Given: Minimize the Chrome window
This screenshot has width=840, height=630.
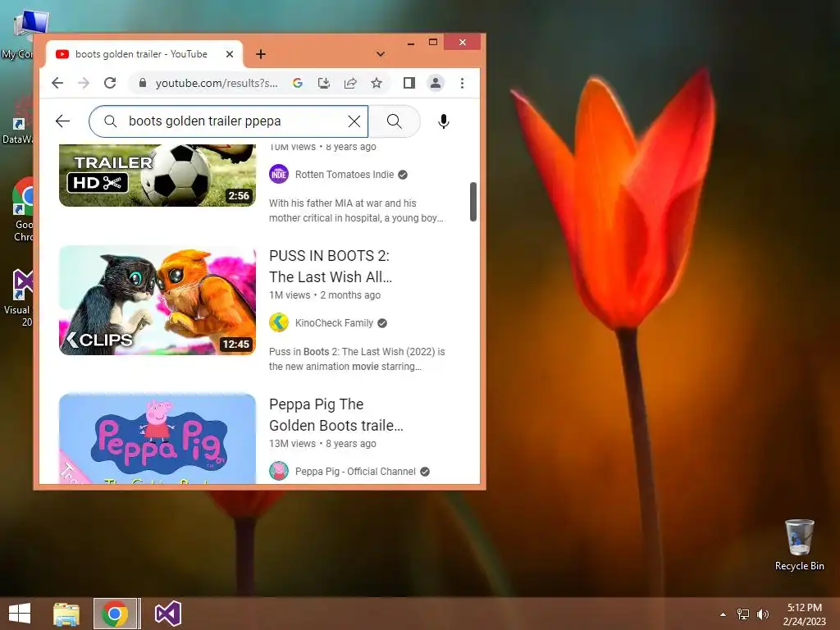Looking at the screenshot, I should pyautogui.click(x=411, y=43).
